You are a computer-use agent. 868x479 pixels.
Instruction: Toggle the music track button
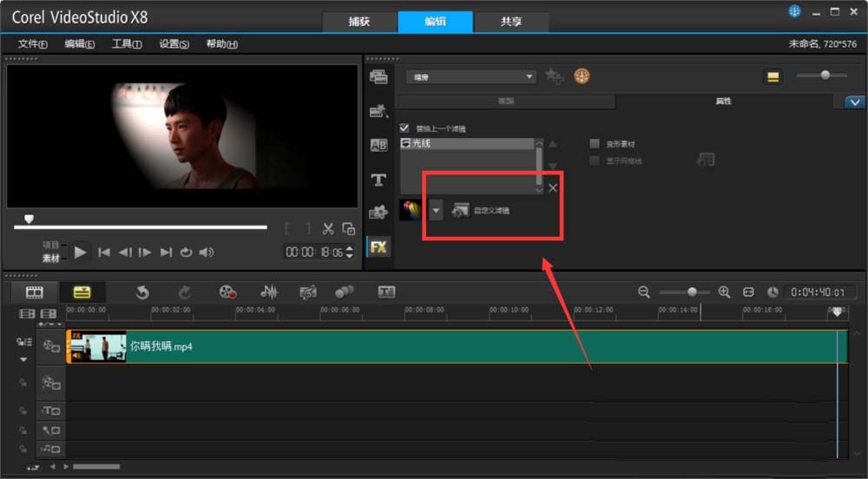pos(51,449)
